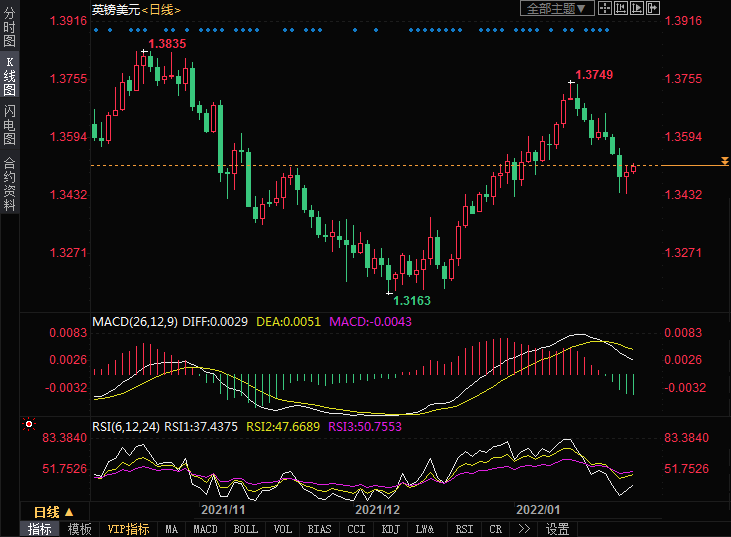Enable the MACD indicator in bottom bar
The width and height of the screenshot is (731, 537).
(205, 529)
